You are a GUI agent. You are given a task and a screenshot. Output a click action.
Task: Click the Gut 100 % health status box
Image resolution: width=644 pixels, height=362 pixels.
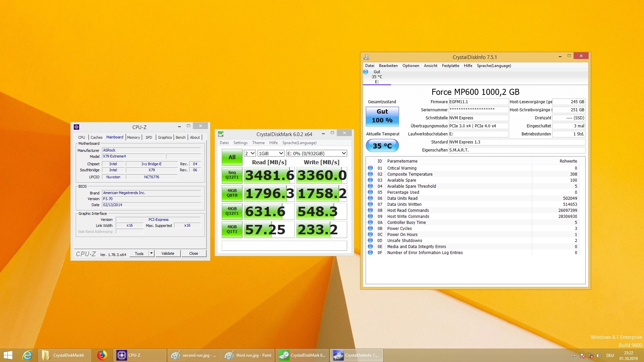pyautogui.click(x=382, y=116)
